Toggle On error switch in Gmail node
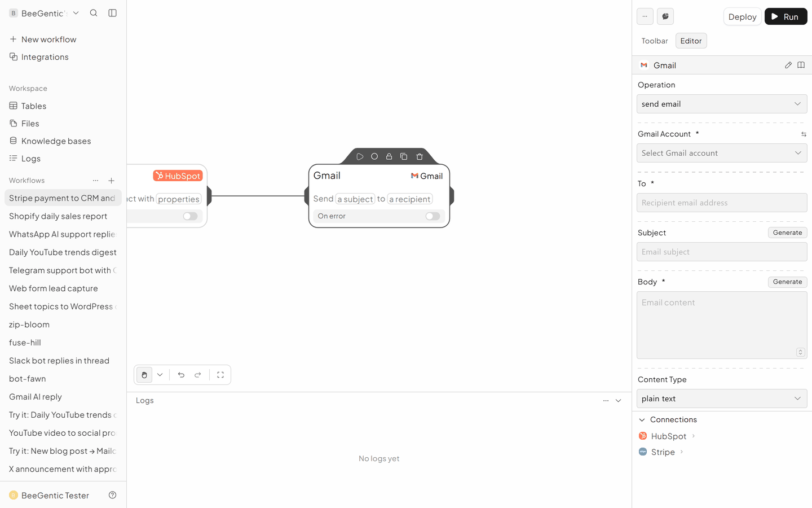The height and width of the screenshot is (508, 812). click(433, 216)
